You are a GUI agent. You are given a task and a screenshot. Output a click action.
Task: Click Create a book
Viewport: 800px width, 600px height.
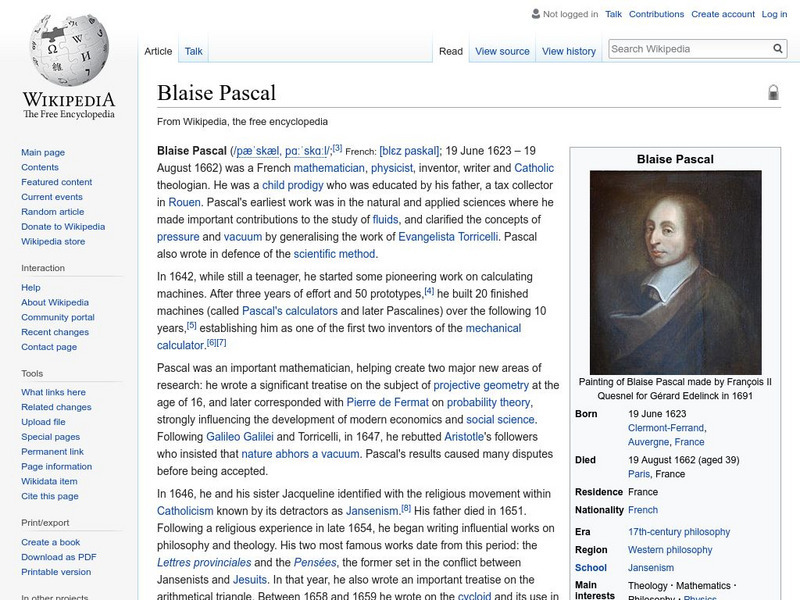coord(51,542)
